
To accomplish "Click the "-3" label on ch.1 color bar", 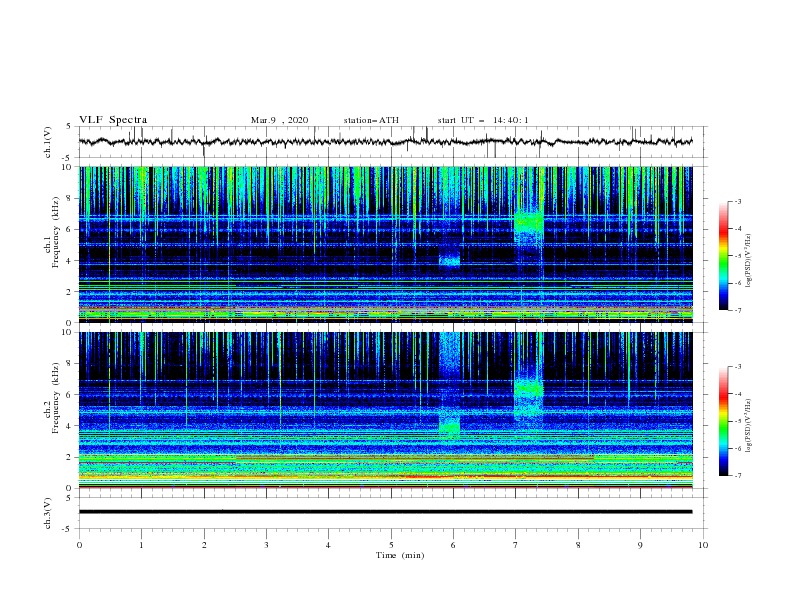I will (737, 201).
